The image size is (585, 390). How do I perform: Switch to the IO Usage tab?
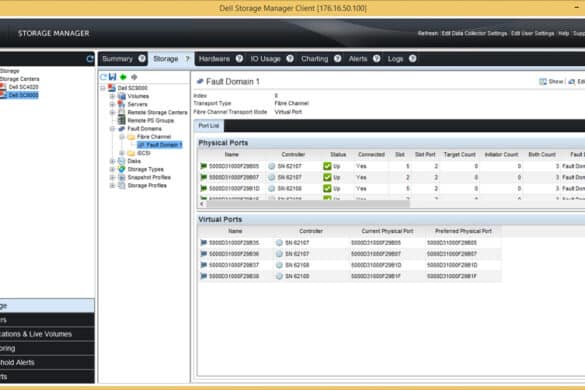coord(265,59)
